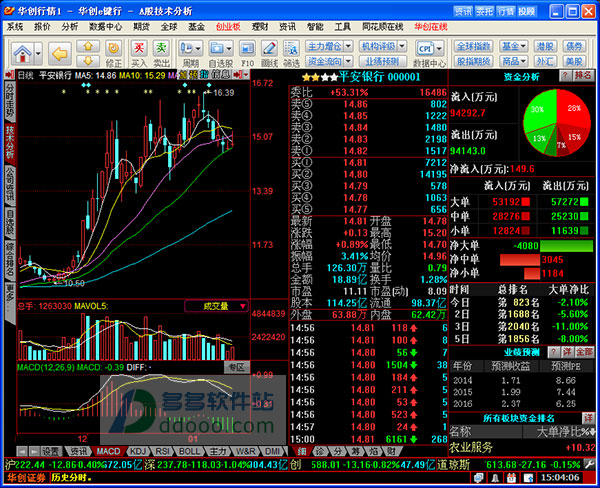The image size is (600, 488).
Task: Click the blue share icon near the clock
Action: [528, 478]
